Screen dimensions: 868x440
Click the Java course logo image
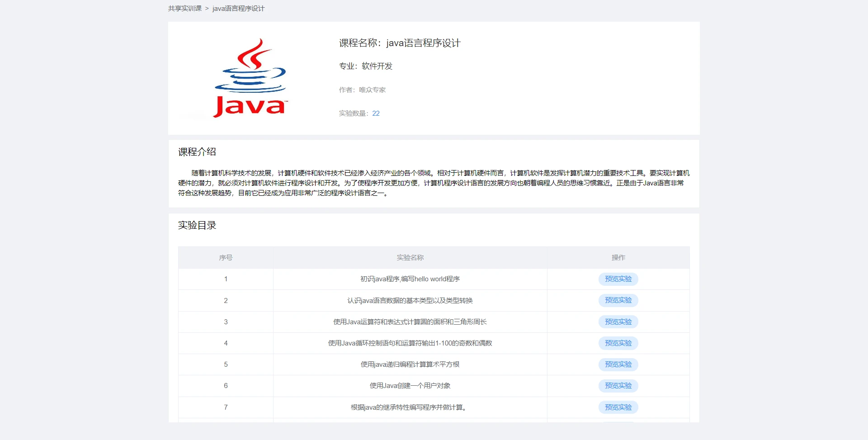click(x=250, y=78)
